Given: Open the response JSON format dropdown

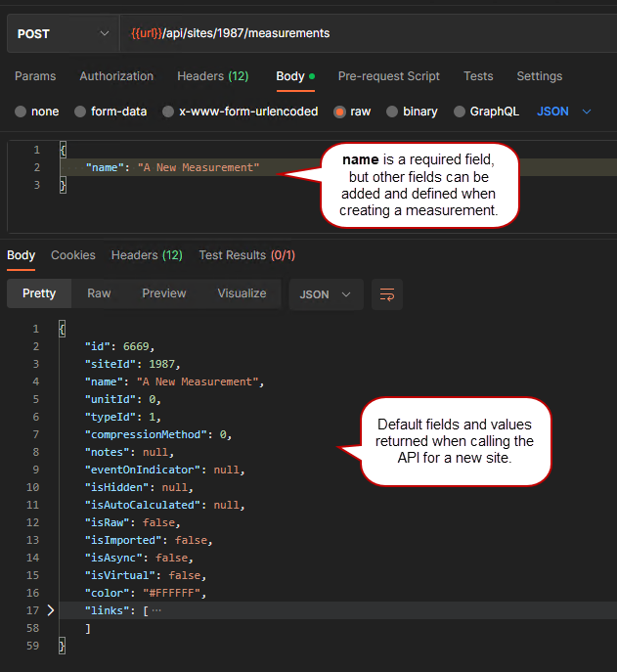Looking at the screenshot, I should coord(326,293).
